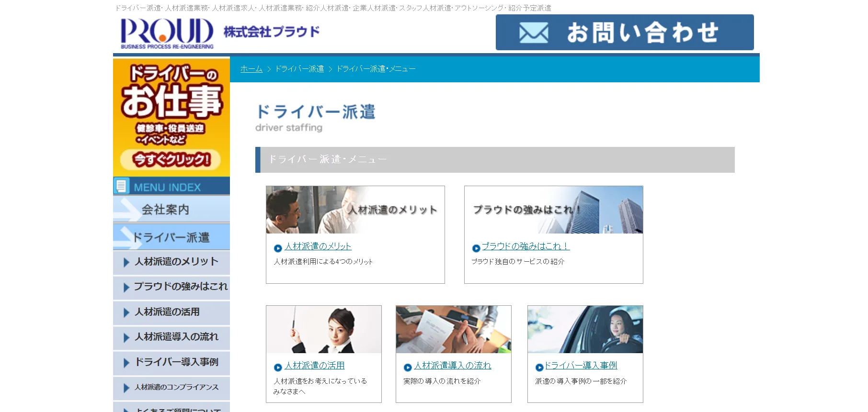Click bullet icon next to 人材派遣のメリット link
This screenshot has width=868, height=412.
pyautogui.click(x=278, y=248)
